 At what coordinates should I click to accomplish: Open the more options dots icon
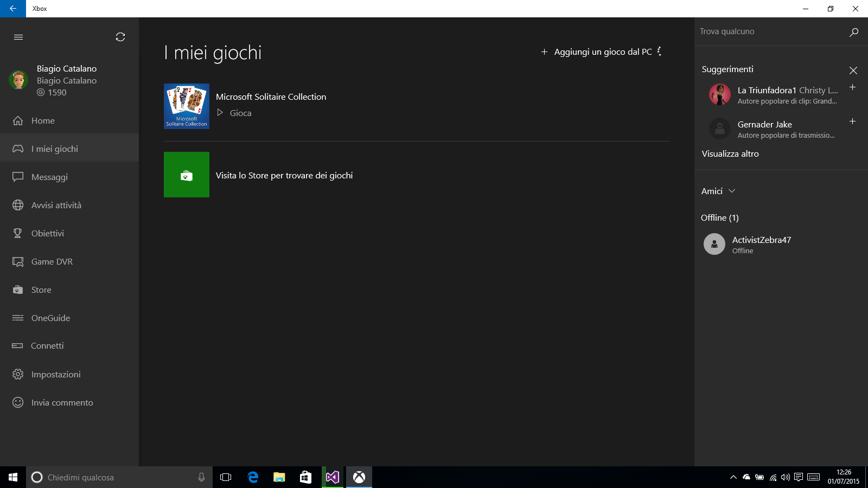[x=659, y=52]
